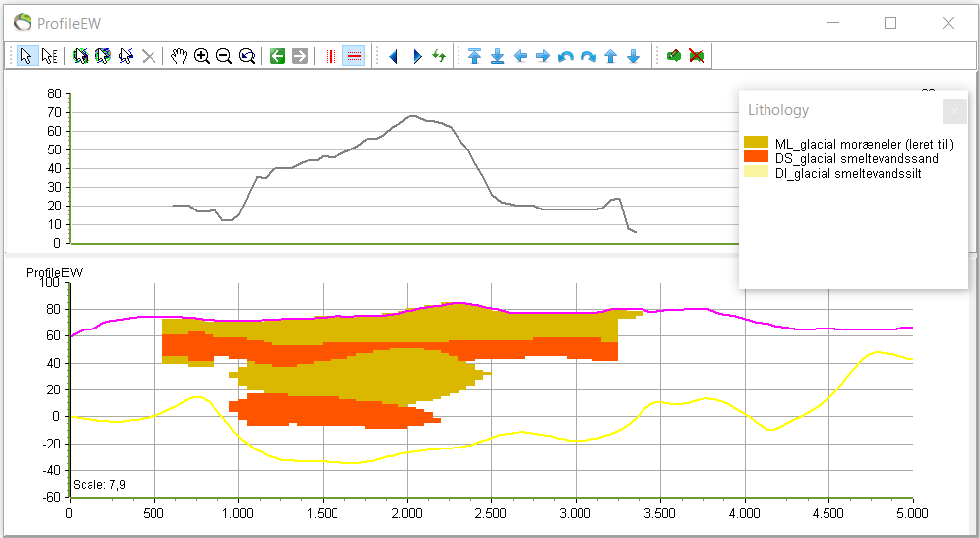Click the zoom out magnifier
Viewport: 980px width, 538px height.
pos(224,56)
